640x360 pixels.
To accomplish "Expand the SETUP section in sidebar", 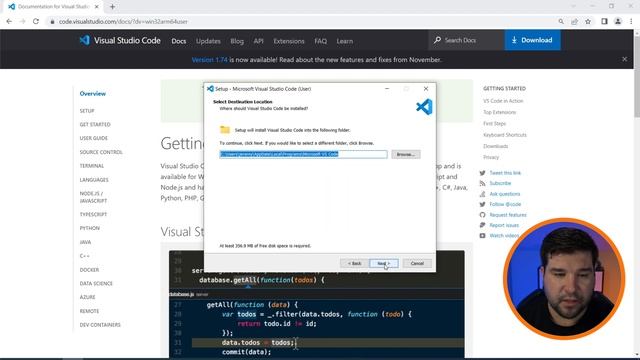I will tap(87, 111).
